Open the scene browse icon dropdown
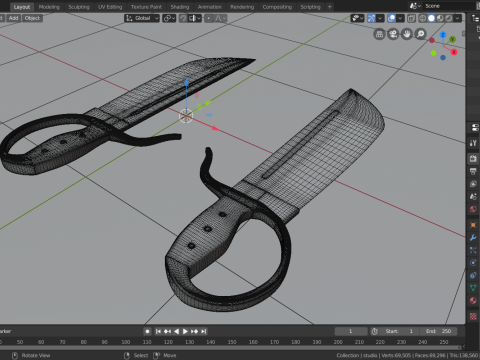The image size is (480, 360). coord(415,6)
